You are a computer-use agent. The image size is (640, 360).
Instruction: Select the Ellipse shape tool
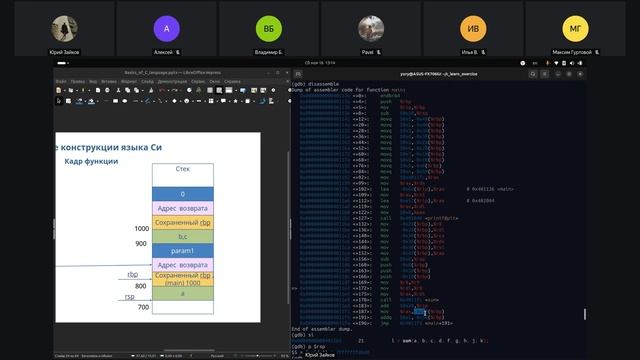click(124, 101)
